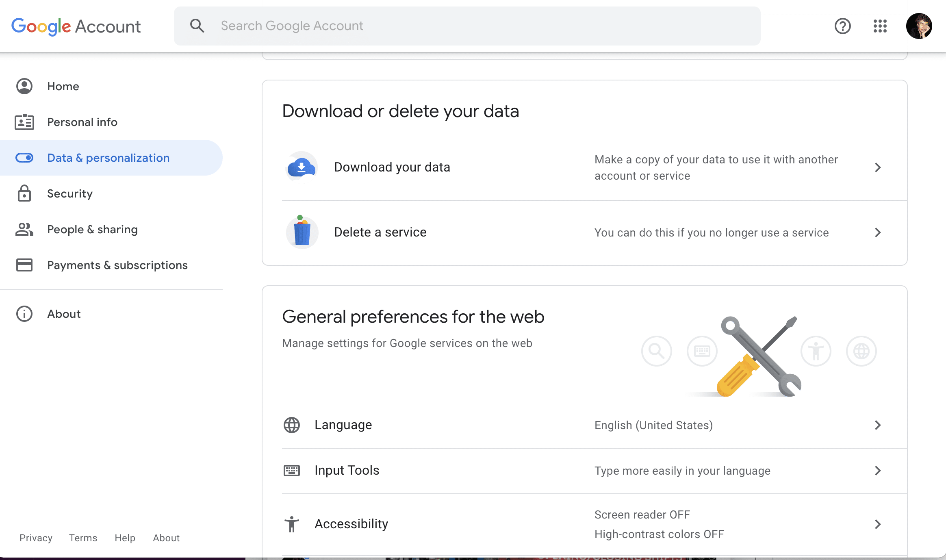This screenshot has width=946, height=560.
Task: Open Personal info sidebar page
Action: 82,122
